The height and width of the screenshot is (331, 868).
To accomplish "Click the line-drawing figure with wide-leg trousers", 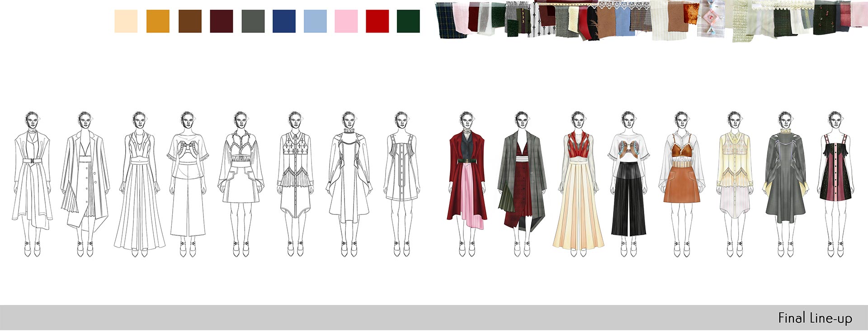I will tap(188, 184).
